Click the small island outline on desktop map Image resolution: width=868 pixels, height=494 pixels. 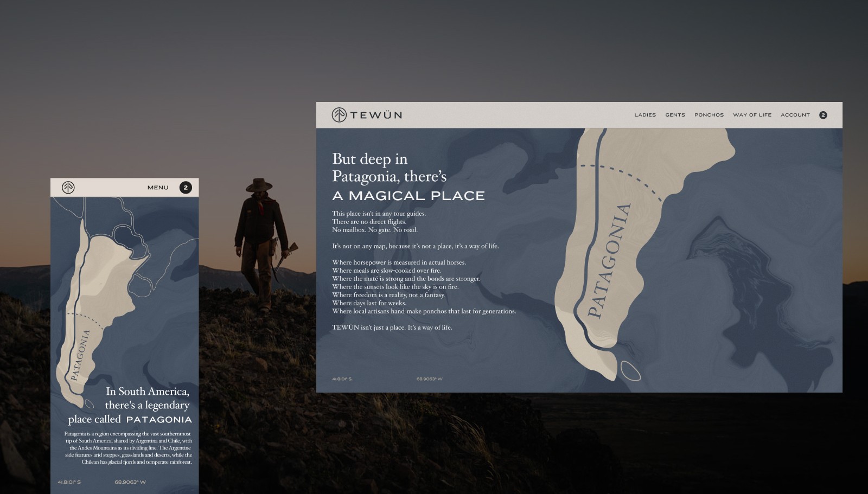click(630, 370)
